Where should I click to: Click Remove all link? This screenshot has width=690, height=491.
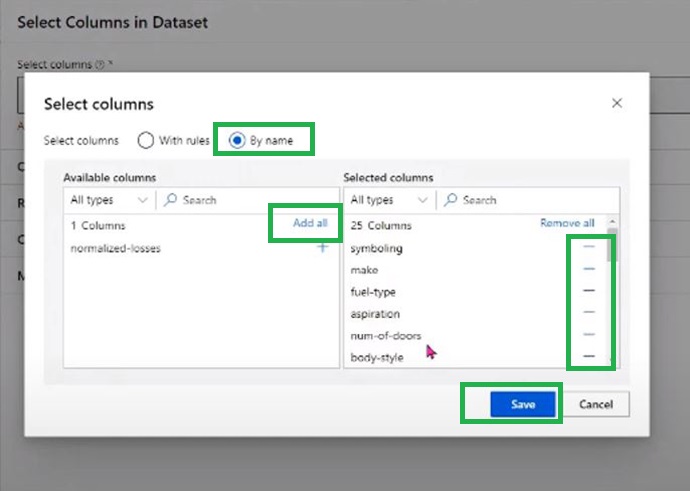[x=567, y=223]
